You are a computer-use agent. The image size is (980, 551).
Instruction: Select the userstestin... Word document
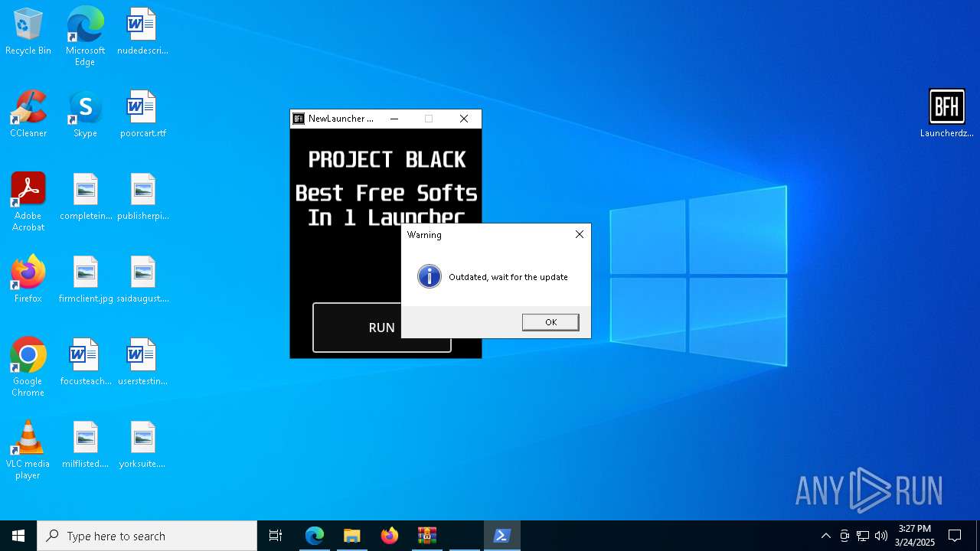tap(142, 363)
